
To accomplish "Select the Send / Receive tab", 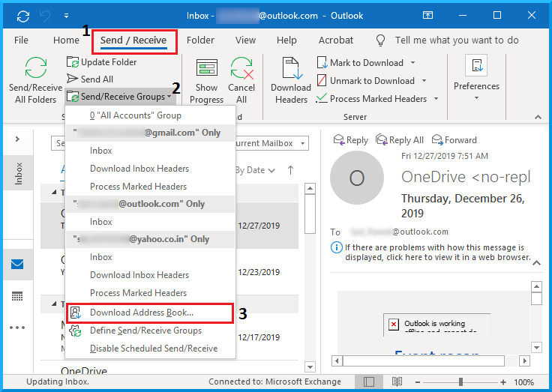I will (133, 40).
